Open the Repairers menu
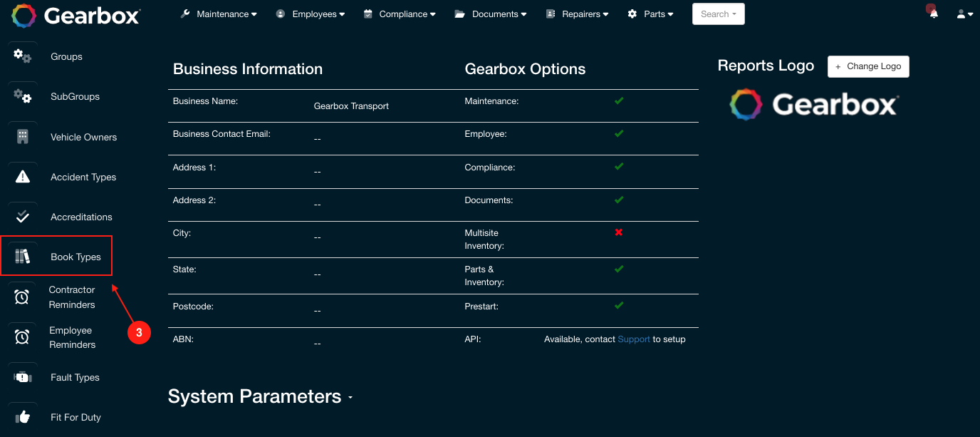 577,14
